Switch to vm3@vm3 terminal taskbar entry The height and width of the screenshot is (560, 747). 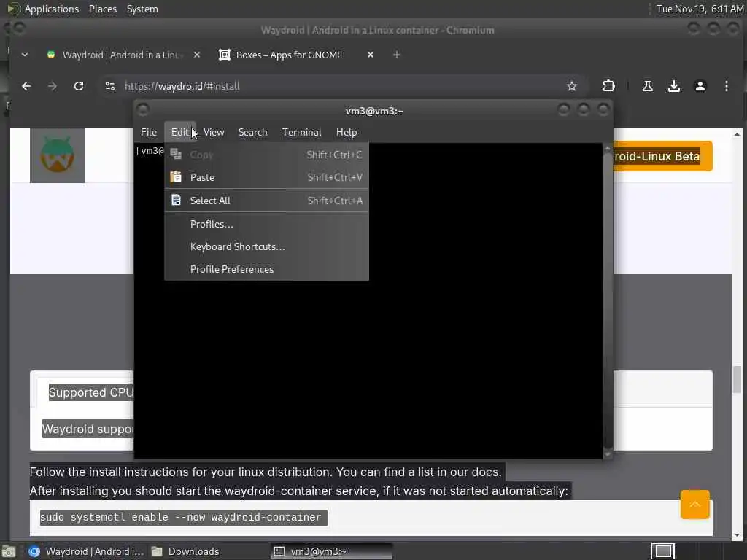(x=332, y=551)
